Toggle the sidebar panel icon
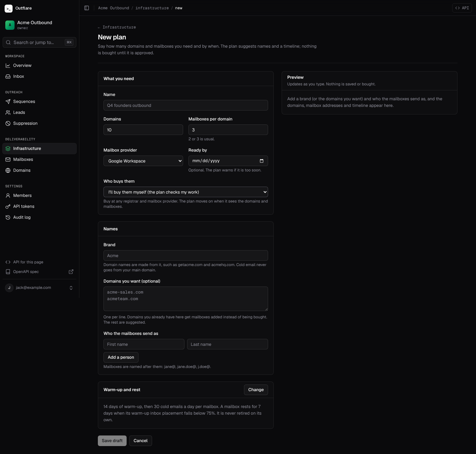This screenshot has width=476, height=454. pos(87,8)
